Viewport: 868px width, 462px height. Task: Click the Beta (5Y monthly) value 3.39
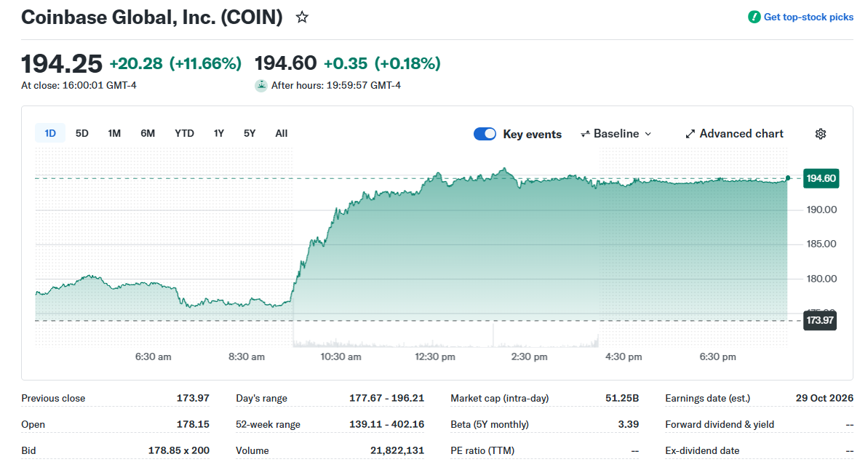click(x=629, y=424)
